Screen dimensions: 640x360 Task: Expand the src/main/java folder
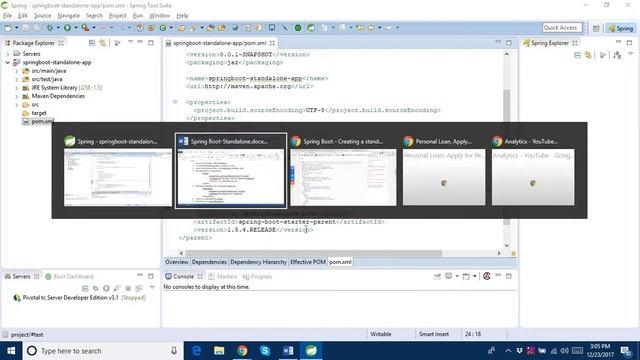17,71
